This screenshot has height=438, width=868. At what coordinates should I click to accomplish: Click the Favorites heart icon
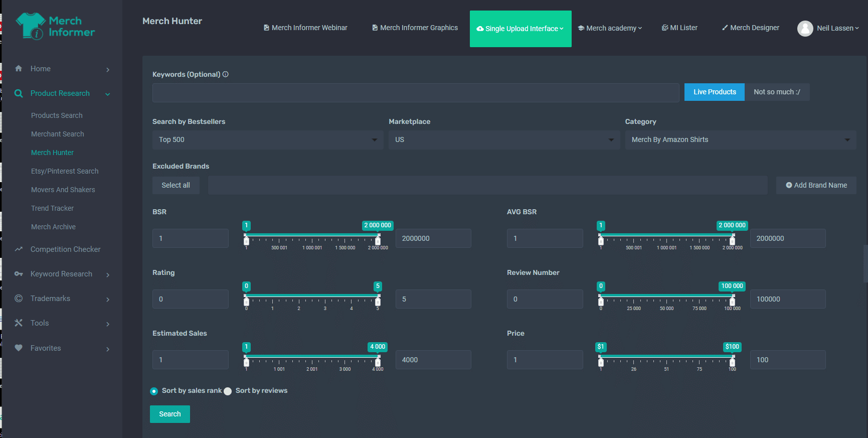tap(19, 348)
